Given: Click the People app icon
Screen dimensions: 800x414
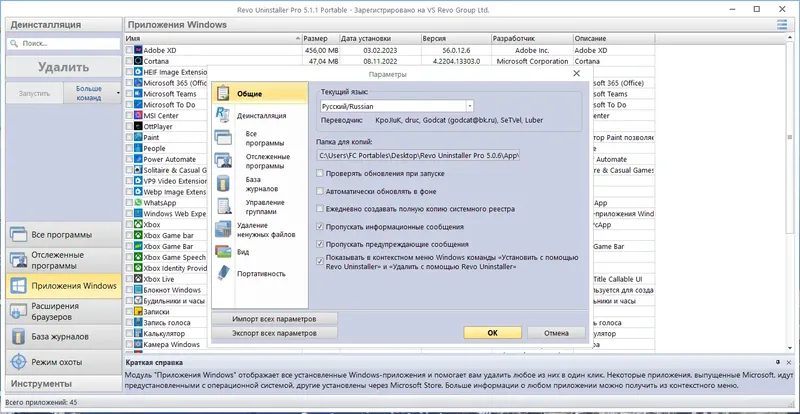Looking at the screenshot, I should [138, 149].
